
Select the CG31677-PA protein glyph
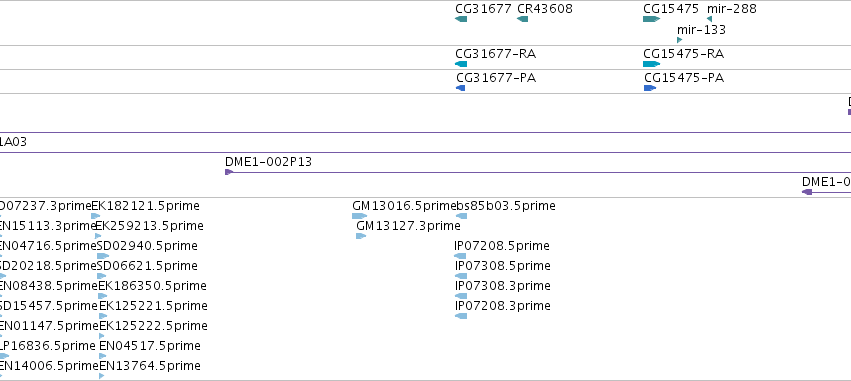point(461,88)
